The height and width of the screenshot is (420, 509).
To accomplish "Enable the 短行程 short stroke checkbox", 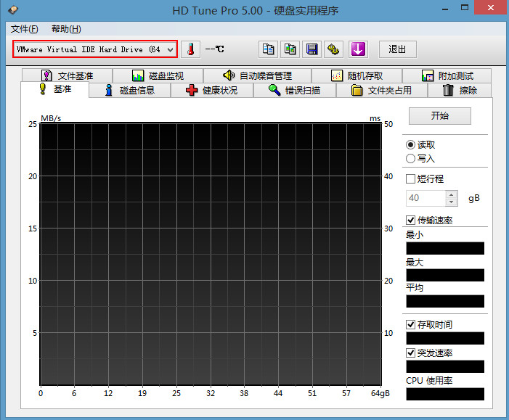I will pos(411,178).
